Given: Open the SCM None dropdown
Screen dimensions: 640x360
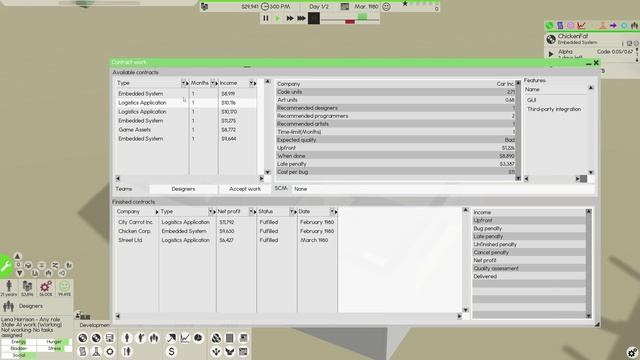Looking at the screenshot, I should point(443,189).
